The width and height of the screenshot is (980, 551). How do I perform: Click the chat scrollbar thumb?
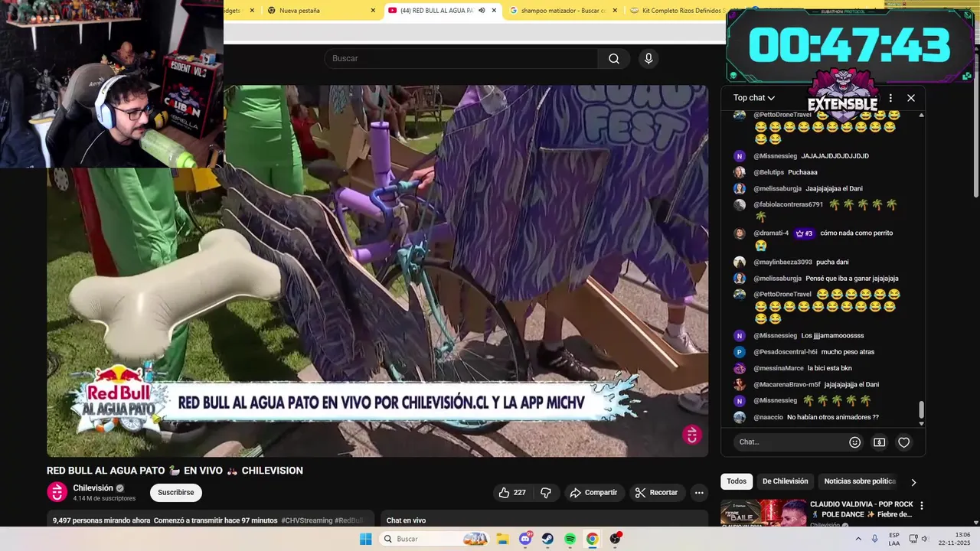pyautogui.click(x=921, y=410)
